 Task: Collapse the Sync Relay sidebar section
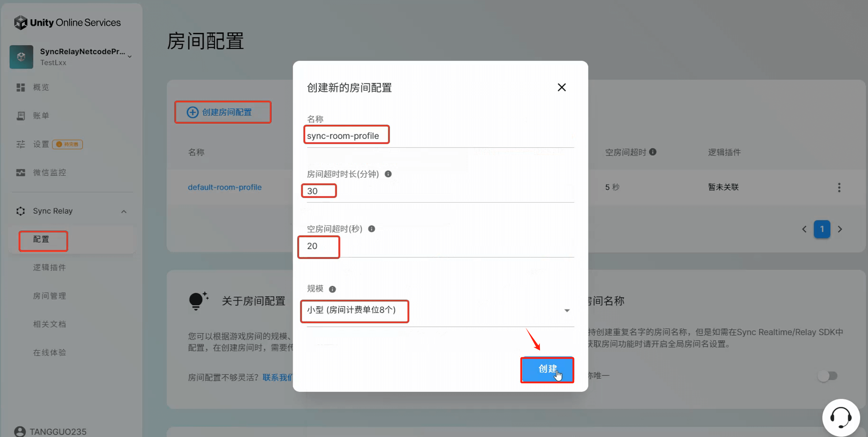[124, 212]
